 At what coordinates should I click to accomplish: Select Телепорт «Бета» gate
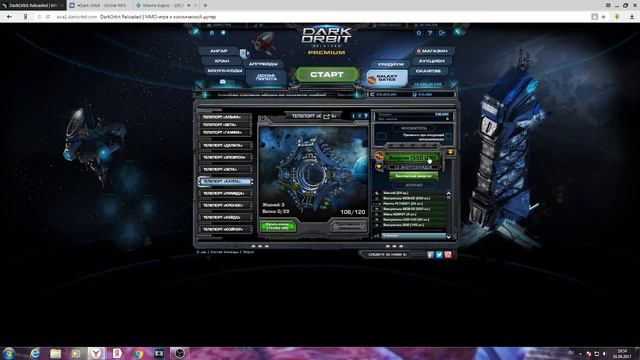pyautogui.click(x=225, y=125)
